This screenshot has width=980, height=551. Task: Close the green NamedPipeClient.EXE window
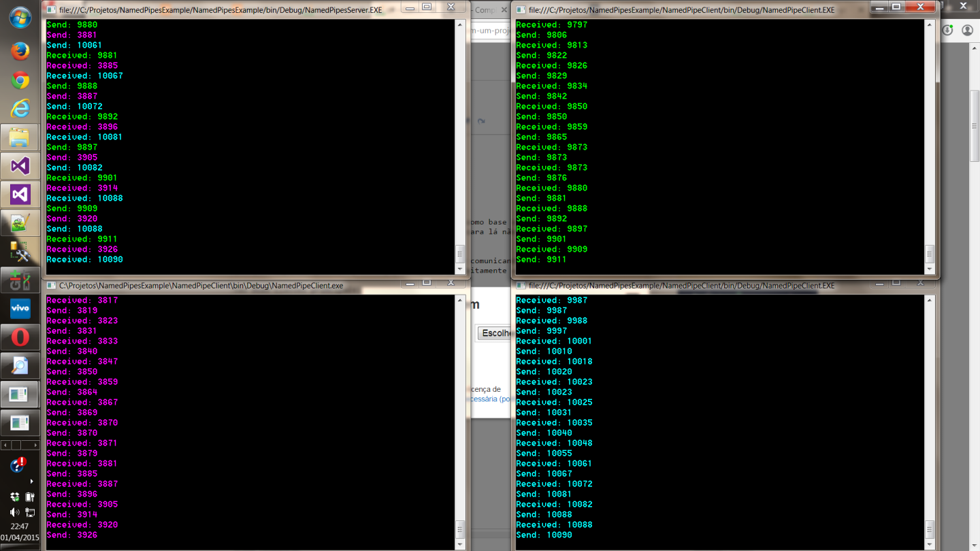click(920, 7)
